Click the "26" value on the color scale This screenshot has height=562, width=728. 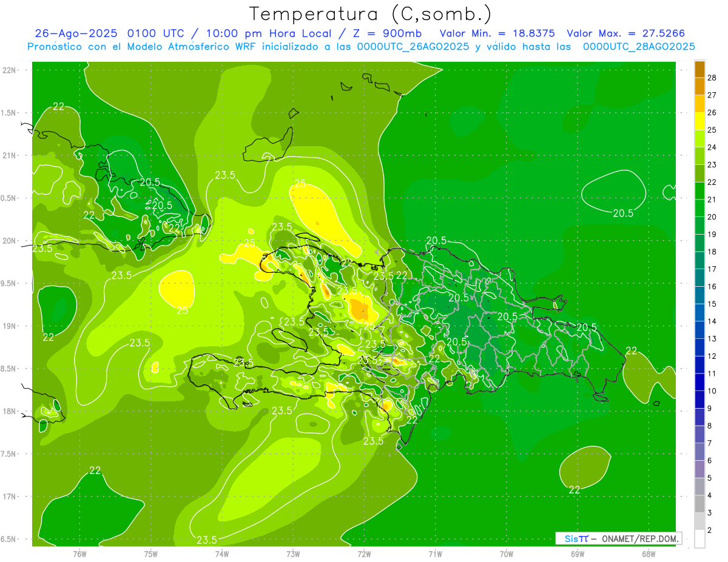pos(712,112)
